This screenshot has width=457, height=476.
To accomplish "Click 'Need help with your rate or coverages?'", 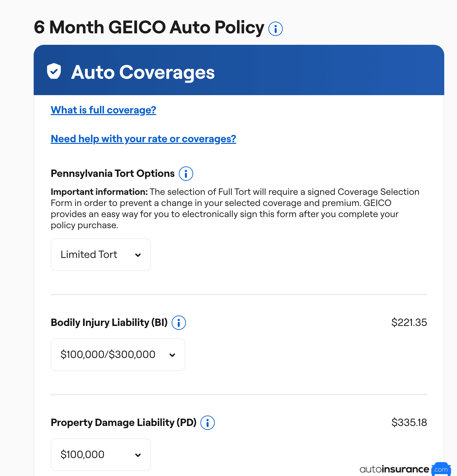I will 143,139.
